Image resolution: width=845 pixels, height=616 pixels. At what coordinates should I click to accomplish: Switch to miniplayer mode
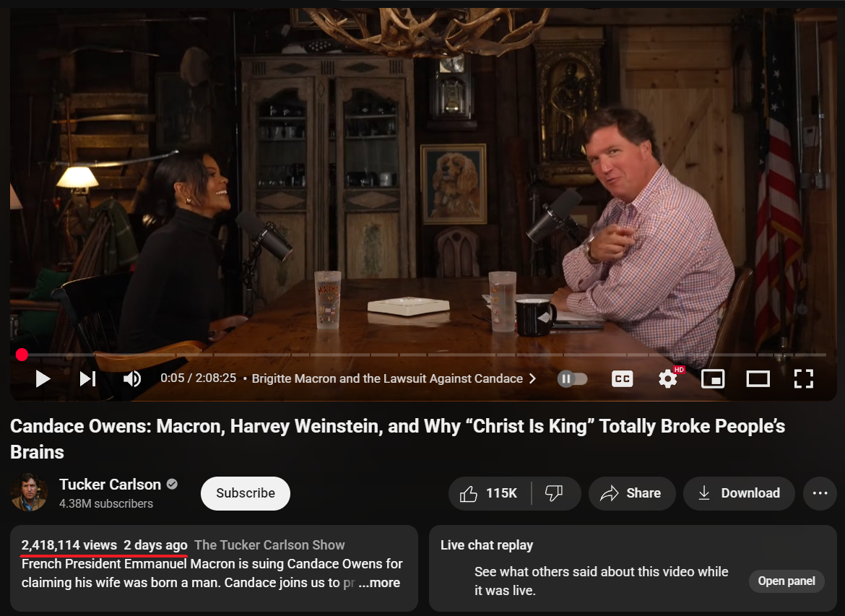[712, 379]
